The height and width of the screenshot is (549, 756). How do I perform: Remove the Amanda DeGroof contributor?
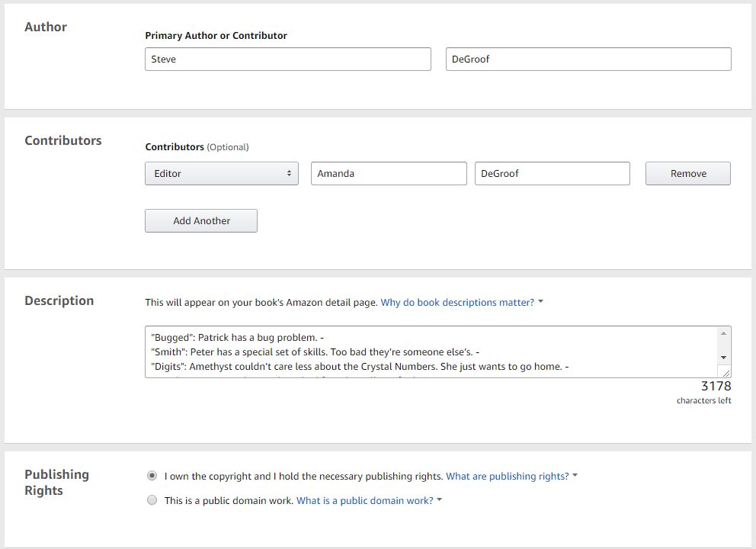[x=687, y=174]
